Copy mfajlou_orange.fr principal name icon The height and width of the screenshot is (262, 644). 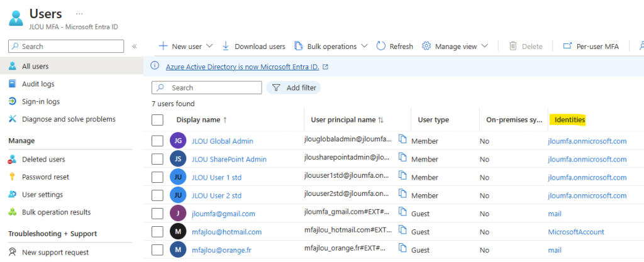[403, 248]
